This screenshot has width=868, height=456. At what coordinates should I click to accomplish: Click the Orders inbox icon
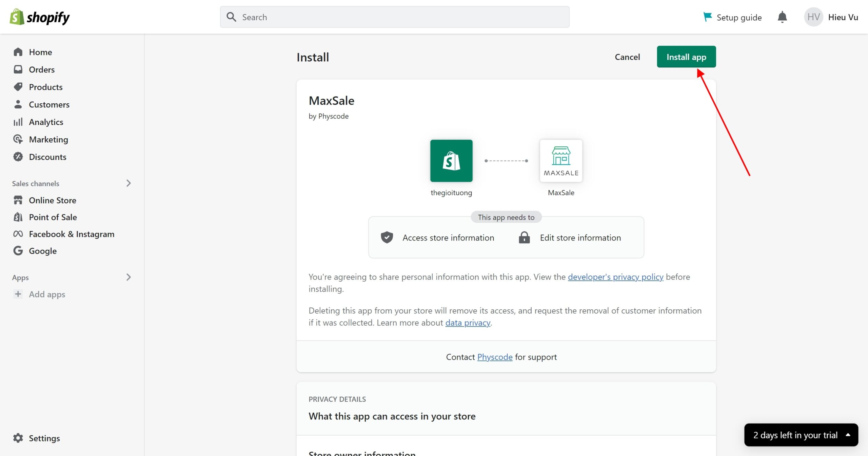(x=18, y=69)
